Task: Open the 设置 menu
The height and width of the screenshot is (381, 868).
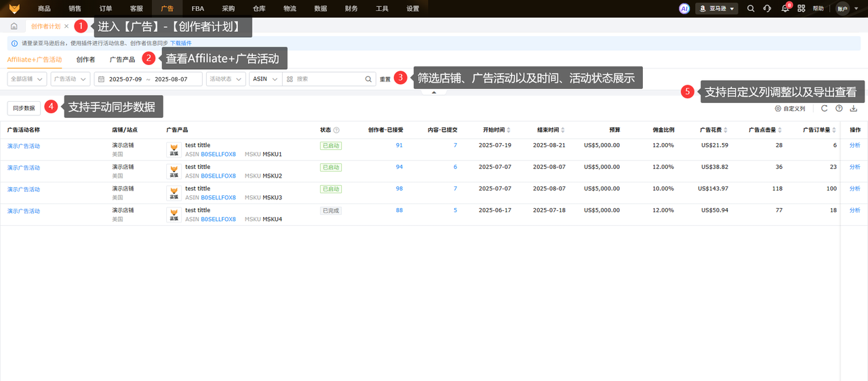Action: [412, 8]
